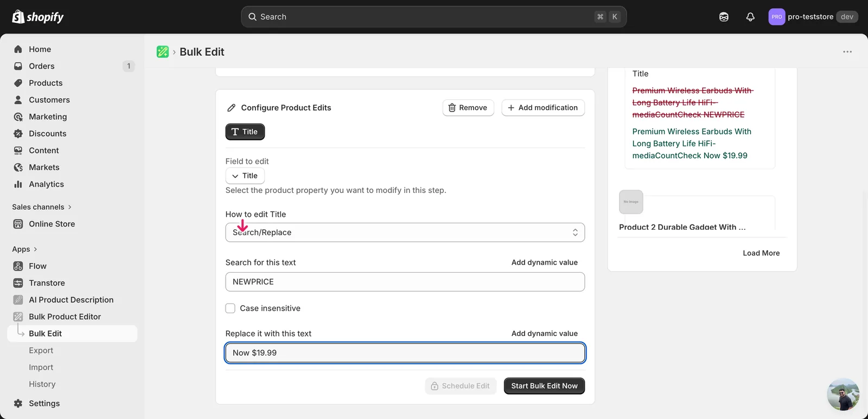This screenshot has width=868, height=419.
Task: Expand the Apps section
Action: [x=24, y=249]
